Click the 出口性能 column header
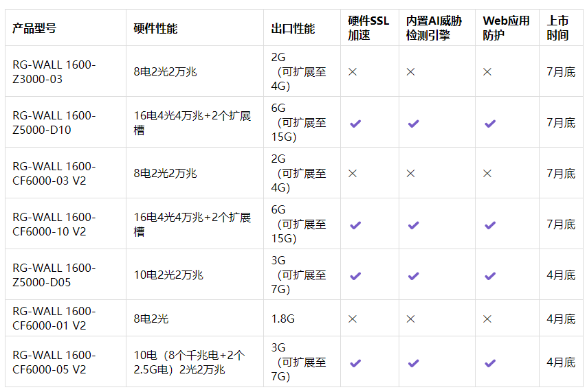The width and height of the screenshot is (587, 392). [293, 28]
